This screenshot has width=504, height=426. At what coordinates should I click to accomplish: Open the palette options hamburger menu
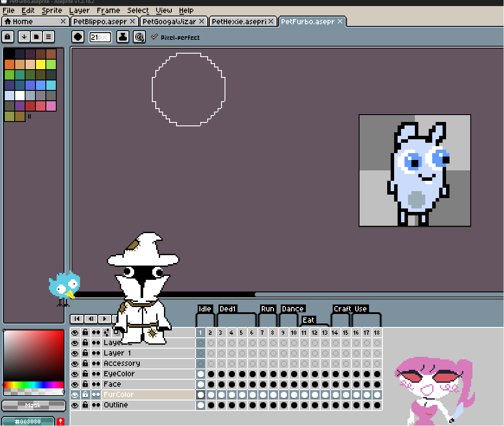[48, 37]
